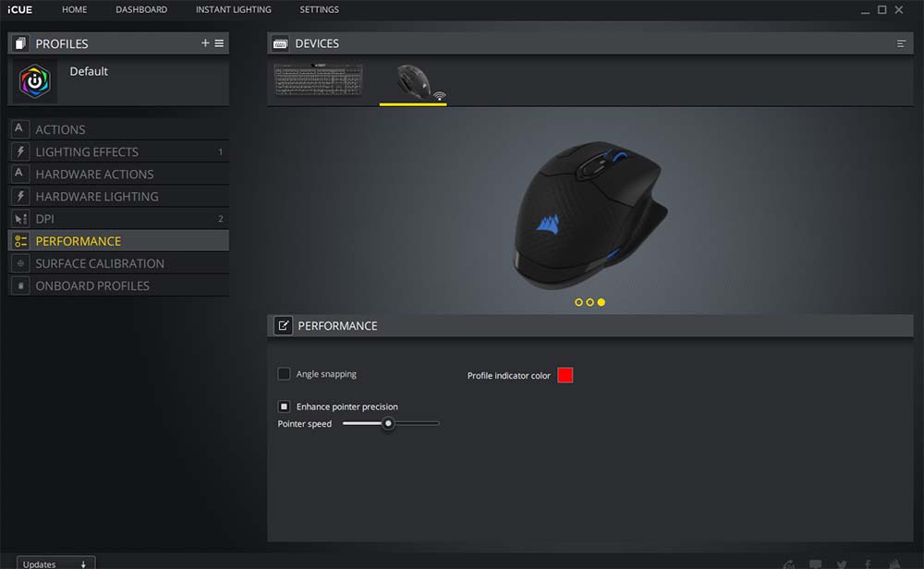Screen dimensions: 924x569
Task: Toggle Enhance pointer precision checkbox
Action: (x=285, y=406)
